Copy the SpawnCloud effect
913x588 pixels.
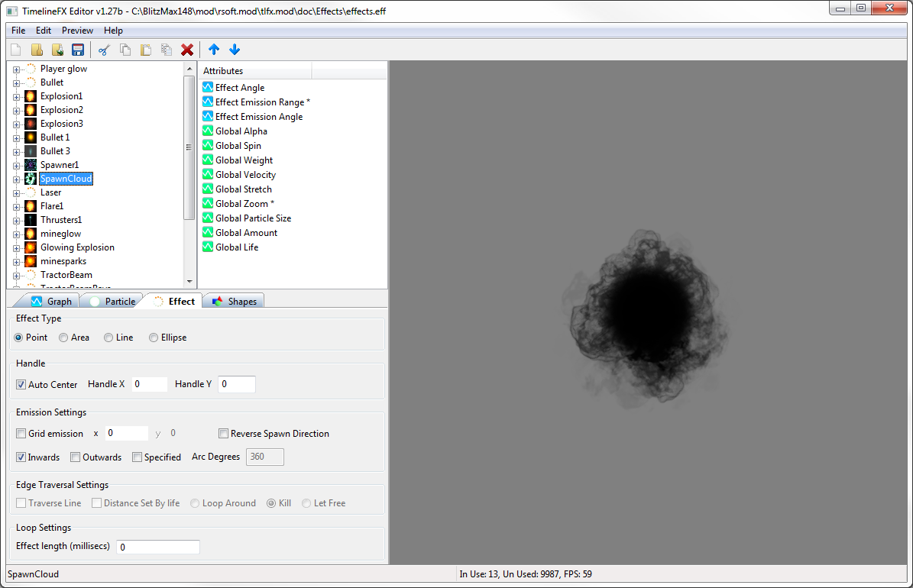124,50
